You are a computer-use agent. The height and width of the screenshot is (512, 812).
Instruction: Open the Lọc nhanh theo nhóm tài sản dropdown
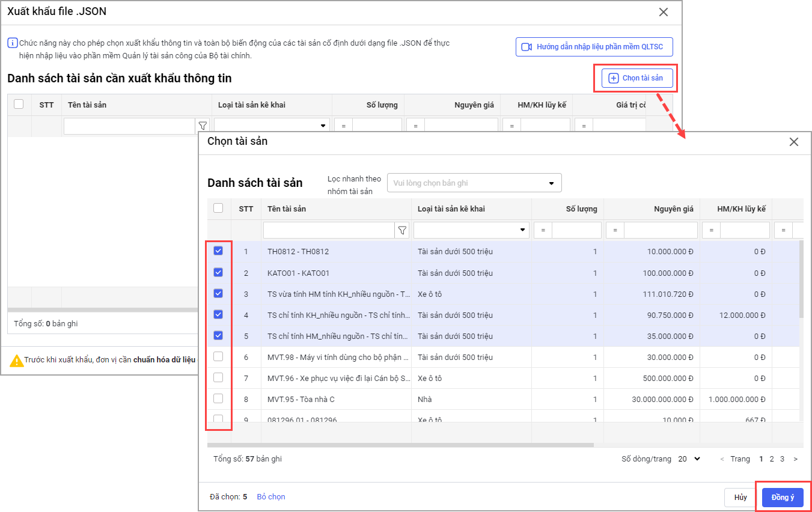pyautogui.click(x=474, y=183)
